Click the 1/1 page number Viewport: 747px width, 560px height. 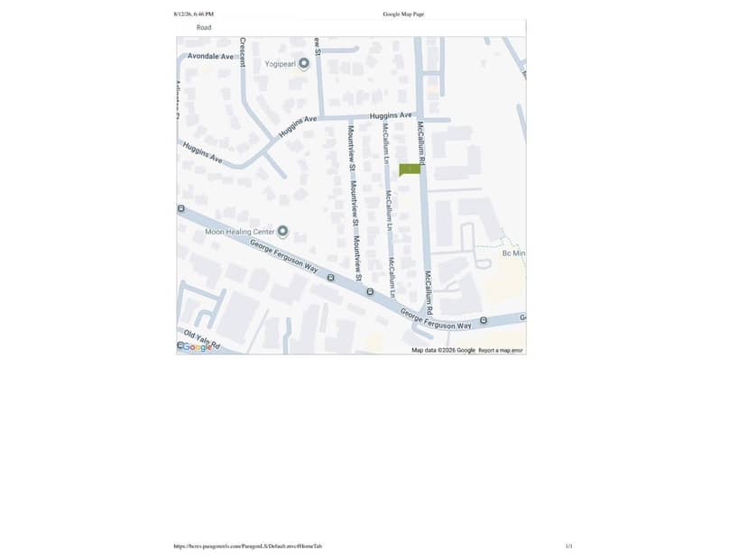[569, 546]
